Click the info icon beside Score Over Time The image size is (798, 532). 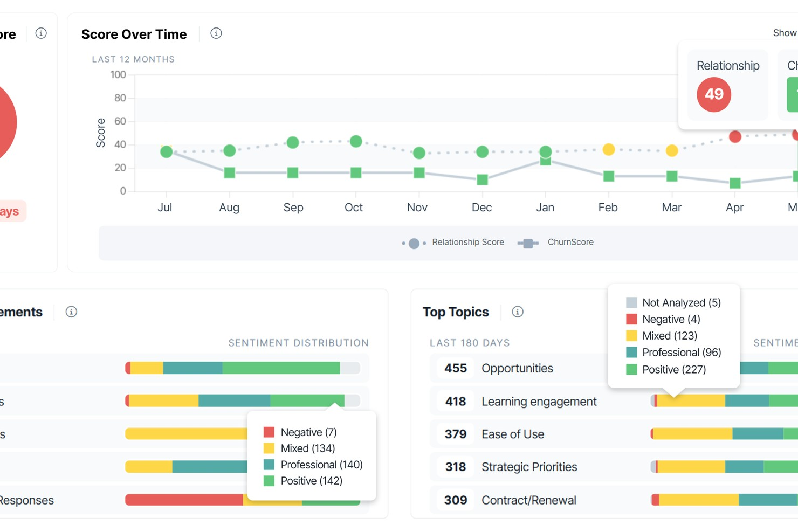[216, 33]
